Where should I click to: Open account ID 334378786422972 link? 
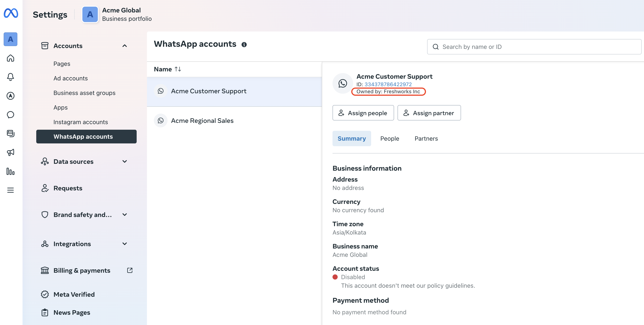tap(388, 84)
